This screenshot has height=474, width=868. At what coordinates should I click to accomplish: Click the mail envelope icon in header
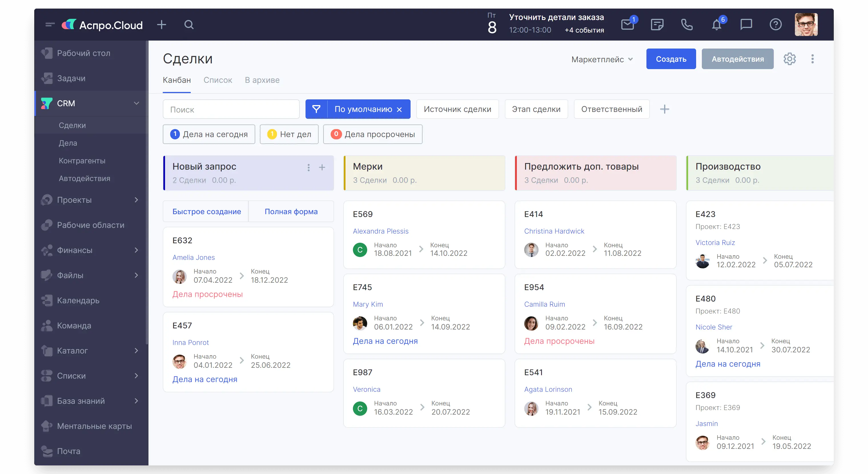click(x=627, y=25)
